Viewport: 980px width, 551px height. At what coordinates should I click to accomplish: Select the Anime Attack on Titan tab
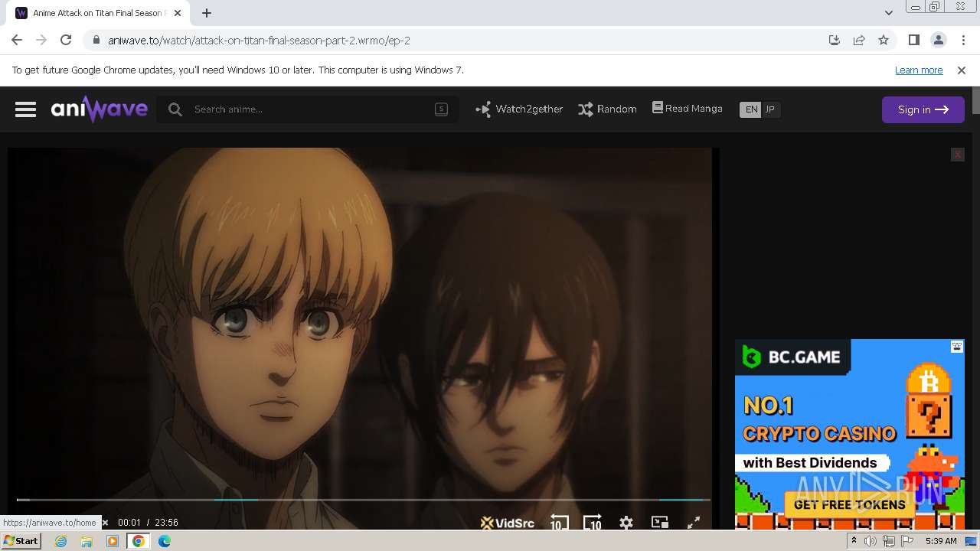pos(98,13)
